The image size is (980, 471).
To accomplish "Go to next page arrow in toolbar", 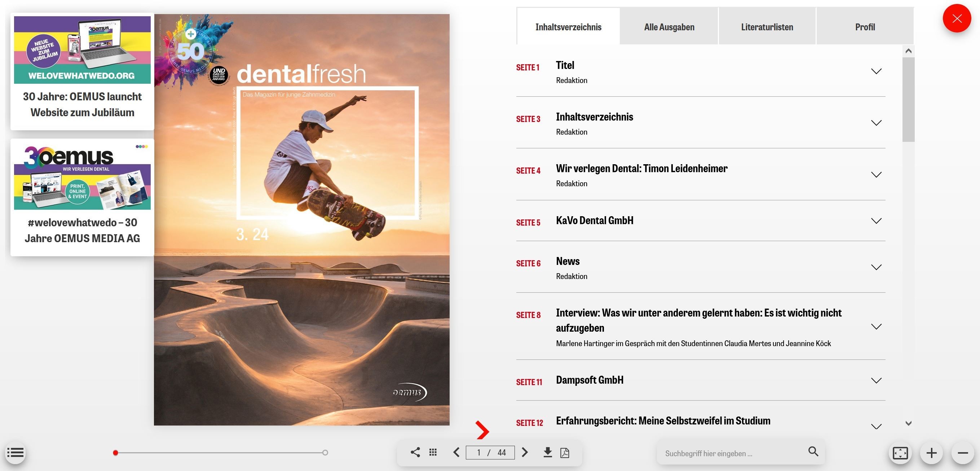I will pyautogui.click(x=525, y=452).
